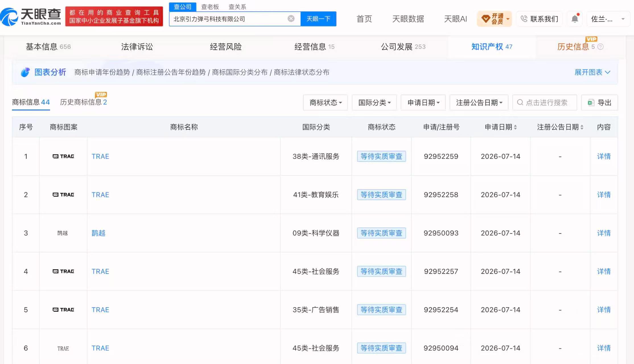
Task: Switch to the 查关系 search tab
Action: (x=237, y=7)
